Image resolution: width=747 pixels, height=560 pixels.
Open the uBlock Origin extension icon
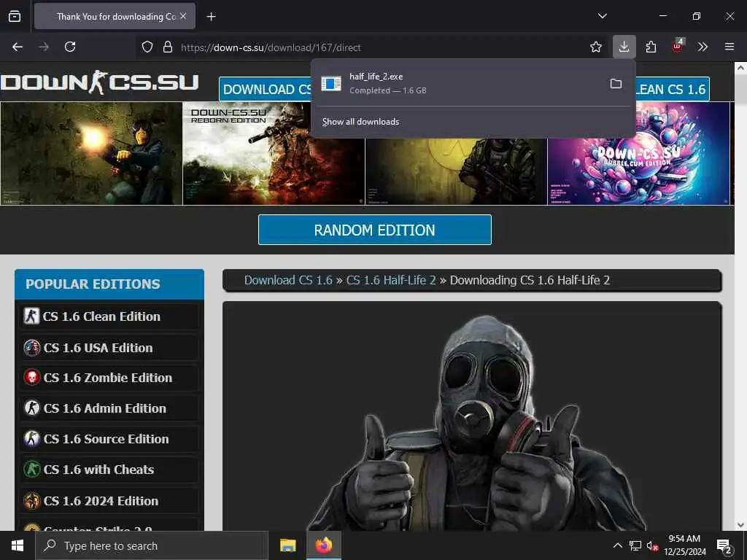click(x=677, y=47)
